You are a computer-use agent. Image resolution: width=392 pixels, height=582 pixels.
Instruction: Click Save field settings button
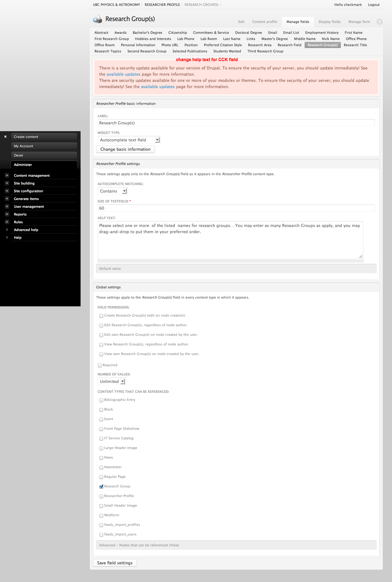[x=115, y=563]
